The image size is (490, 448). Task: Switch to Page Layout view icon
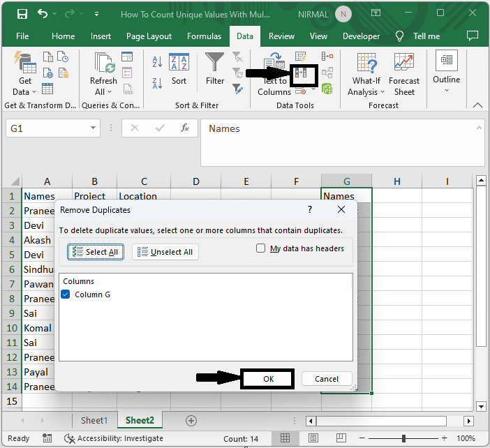[313, 438]
